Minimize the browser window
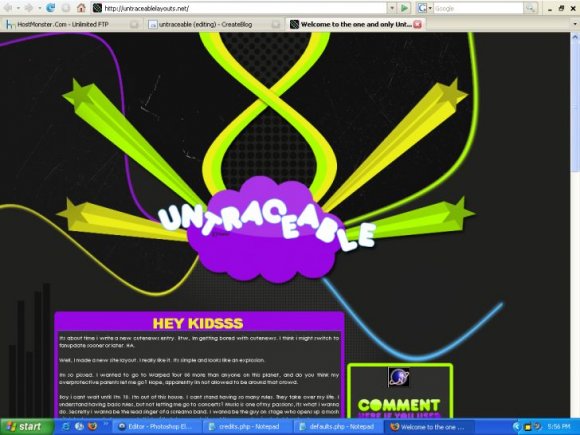The height and width of the screenshot is (435, 580). (550, 8)
